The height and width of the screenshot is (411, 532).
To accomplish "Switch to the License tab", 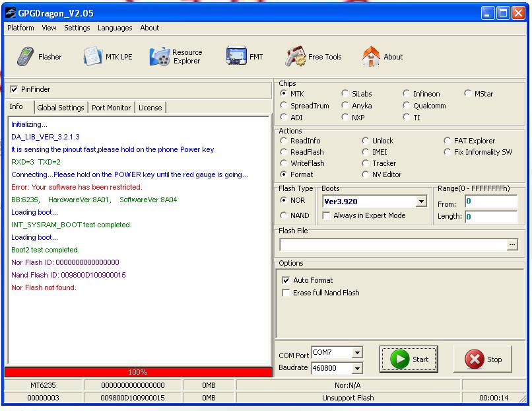I will pyautogui.click(x=150, y=108).
